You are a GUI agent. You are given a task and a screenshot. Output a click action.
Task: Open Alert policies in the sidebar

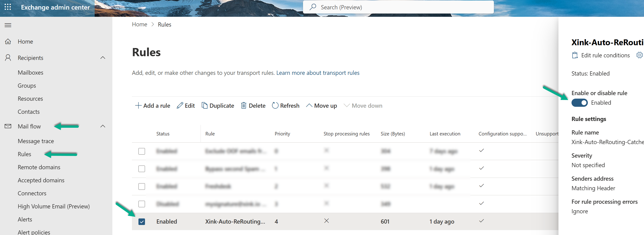pos(34,232)
